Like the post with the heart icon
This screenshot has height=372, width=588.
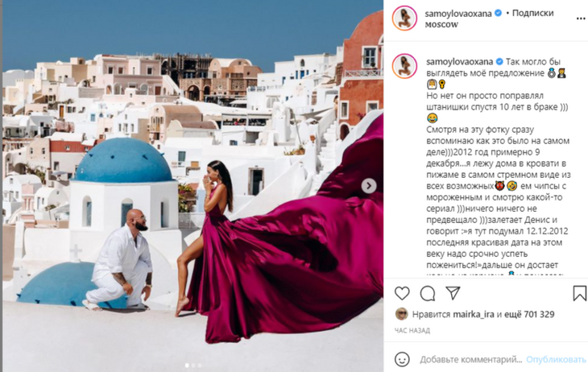(x=402, y=293)
